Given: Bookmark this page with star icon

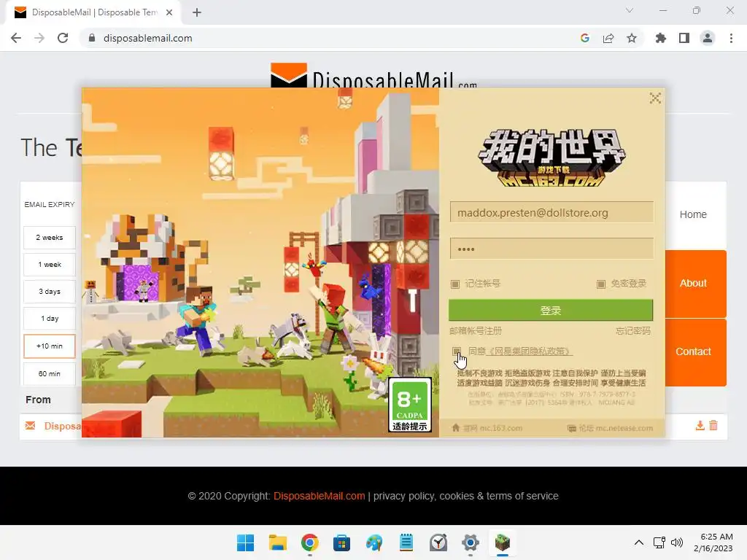Looking at the screenshot, I should coord(632,38).
